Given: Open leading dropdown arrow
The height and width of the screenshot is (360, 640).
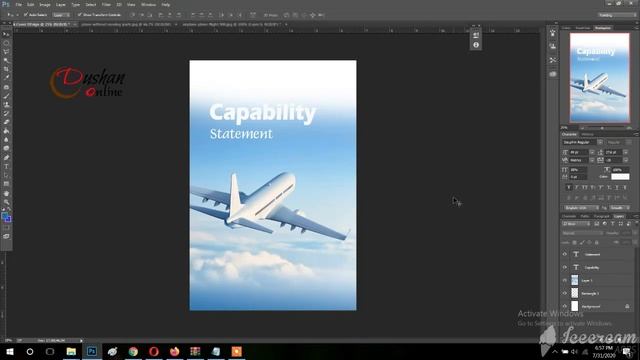Looking at the screenshot, I should click(x=626, y=152).
